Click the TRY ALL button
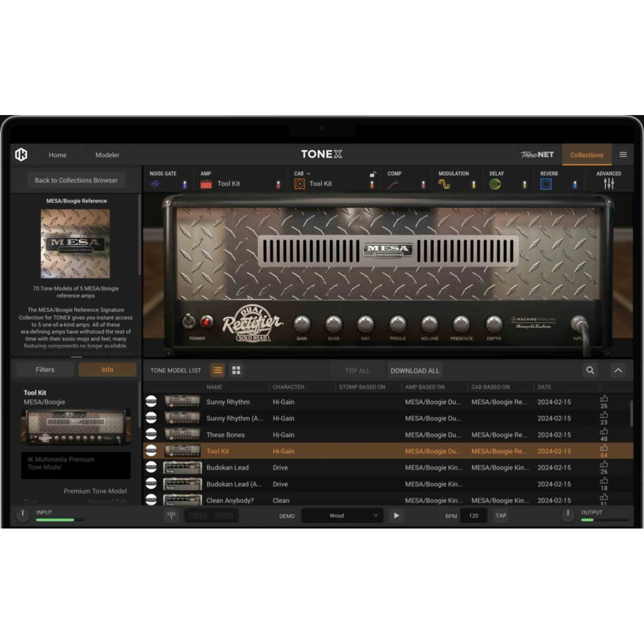 tap(357, 371)
